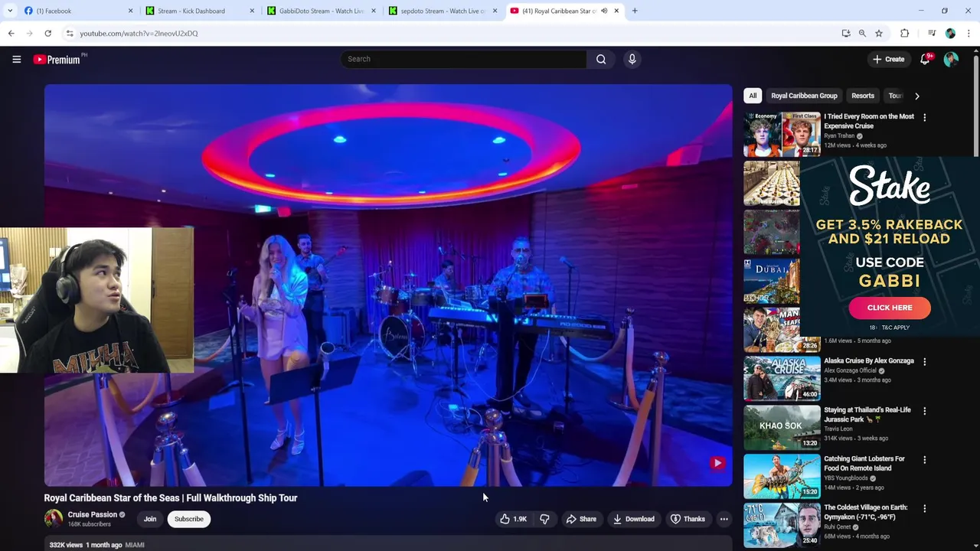Open options for Alaska Cruise video

point(924,362)
